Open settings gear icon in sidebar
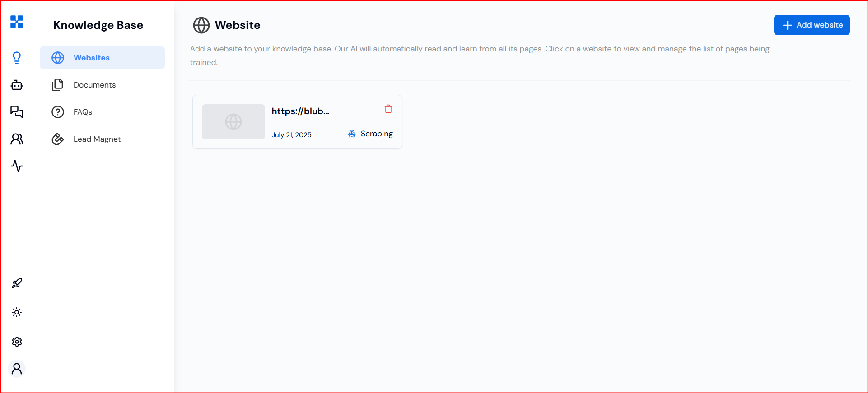 pos(17,342)
